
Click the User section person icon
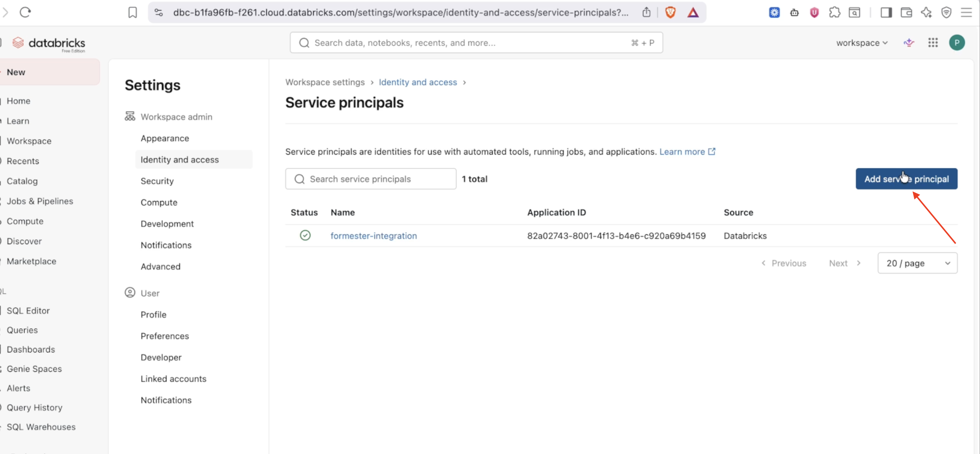pyautogui.click(x=130, y=292)
